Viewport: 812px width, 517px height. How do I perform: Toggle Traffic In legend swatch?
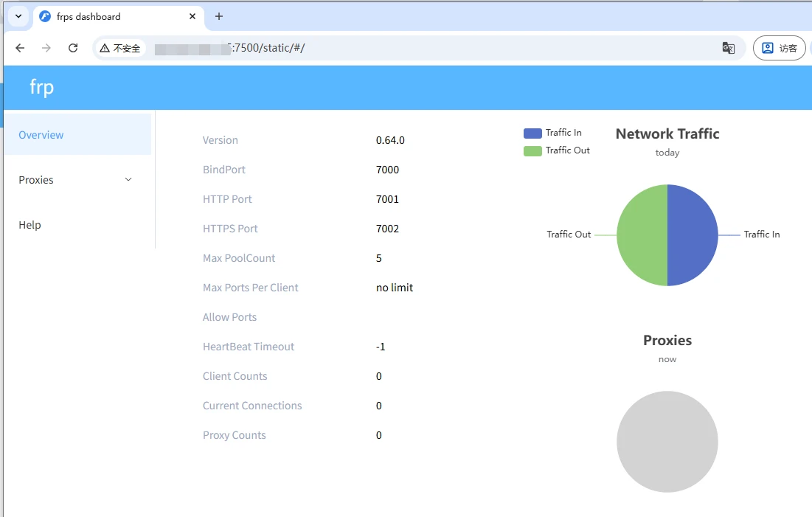pyautogui.click(x=532, y=133)
